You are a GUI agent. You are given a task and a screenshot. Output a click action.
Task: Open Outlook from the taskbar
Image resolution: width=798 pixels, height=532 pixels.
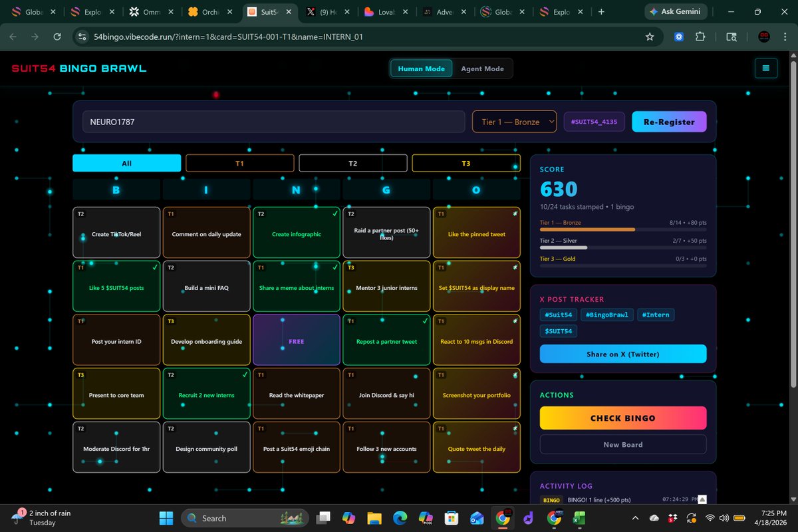(477, 518)
